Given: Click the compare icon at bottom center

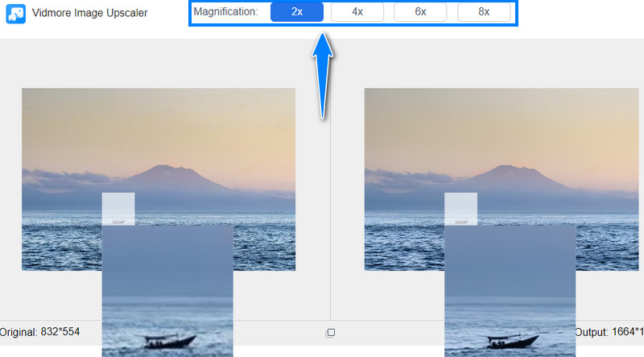Looking at the screenshot, I should [330, 332].
